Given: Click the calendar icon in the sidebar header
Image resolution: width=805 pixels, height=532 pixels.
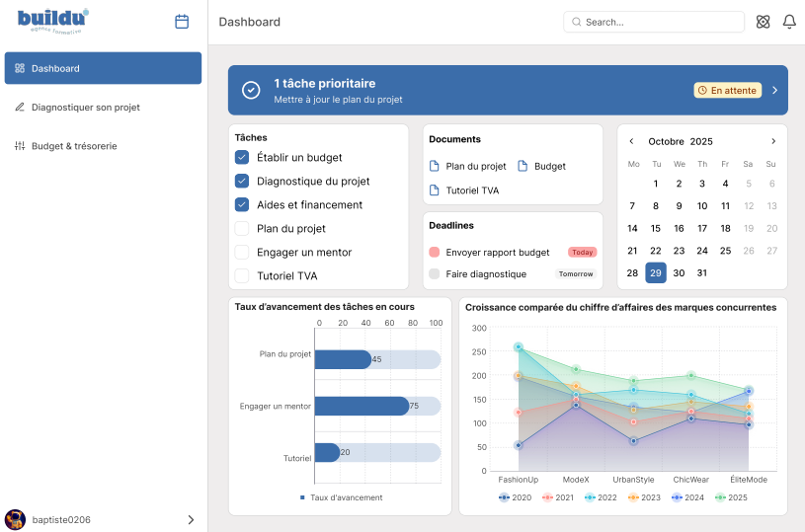Looking at the screenshot, I should click(x=182, y=22).
